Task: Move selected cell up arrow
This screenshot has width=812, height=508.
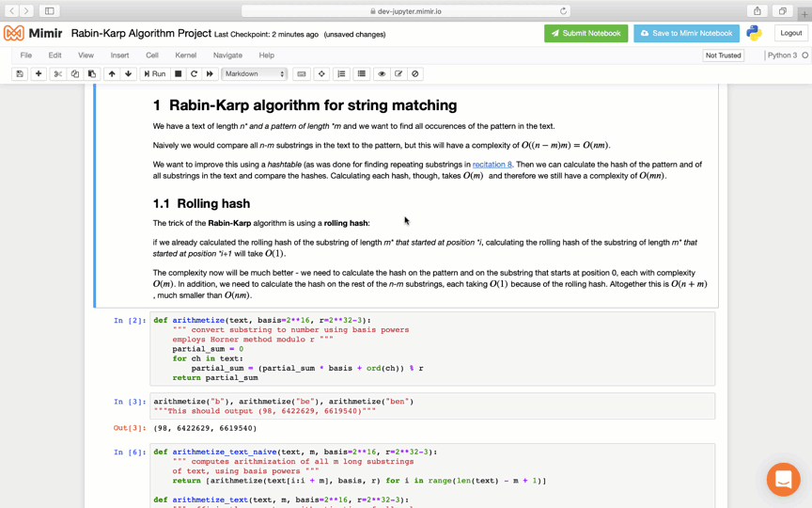Action: [112, 73]
